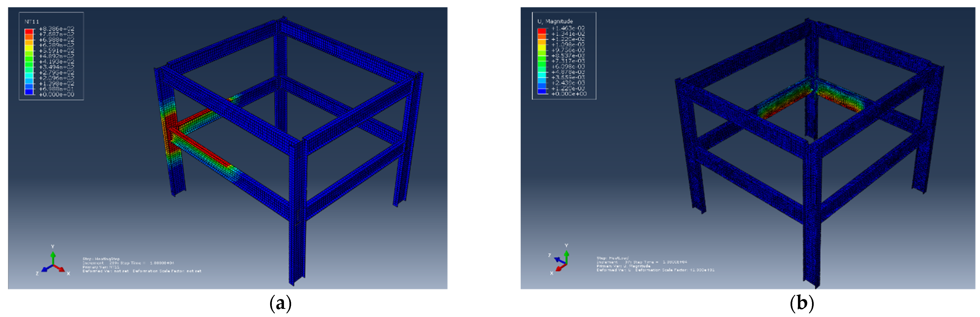This screenshot has width=980, height=317.
Task: Click the red swatch in NT11 legend
Action: click(29, 32)
